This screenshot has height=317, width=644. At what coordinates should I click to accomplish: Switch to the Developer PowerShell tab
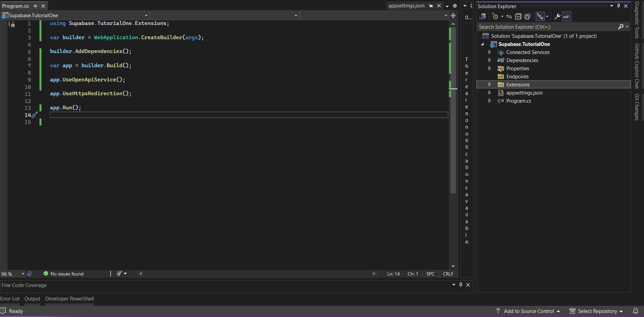[x=69, y=299]
